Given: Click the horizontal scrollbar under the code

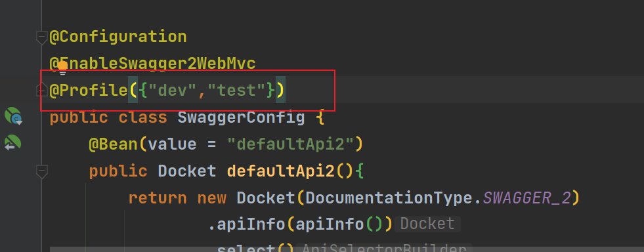Looking at the screenshot, I should coord(347,249).
